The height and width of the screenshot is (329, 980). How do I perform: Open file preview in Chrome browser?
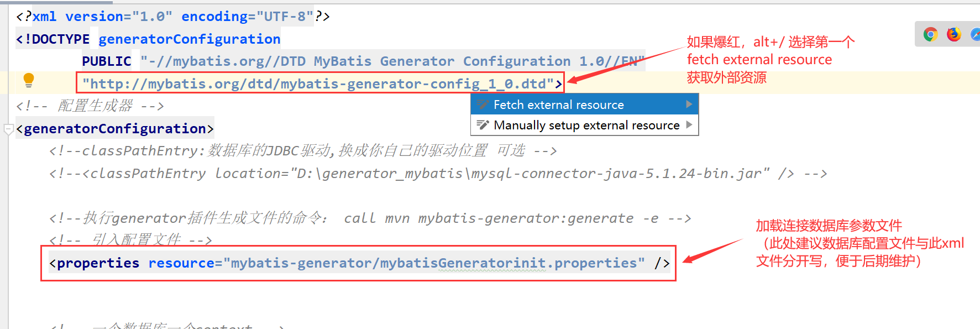tap(931, 34)
